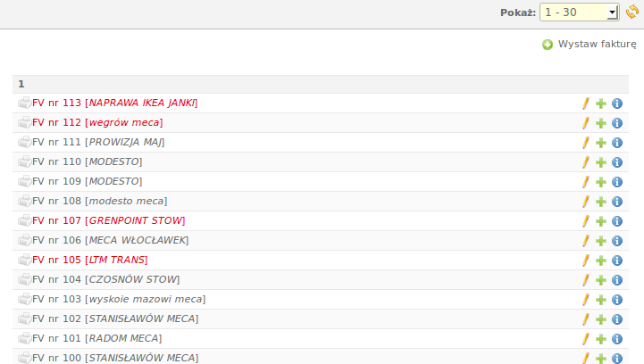Viewport: 644px width, 364px height.
Task: Select page number 1 in the pager
Action: click(x=21, y=84)
